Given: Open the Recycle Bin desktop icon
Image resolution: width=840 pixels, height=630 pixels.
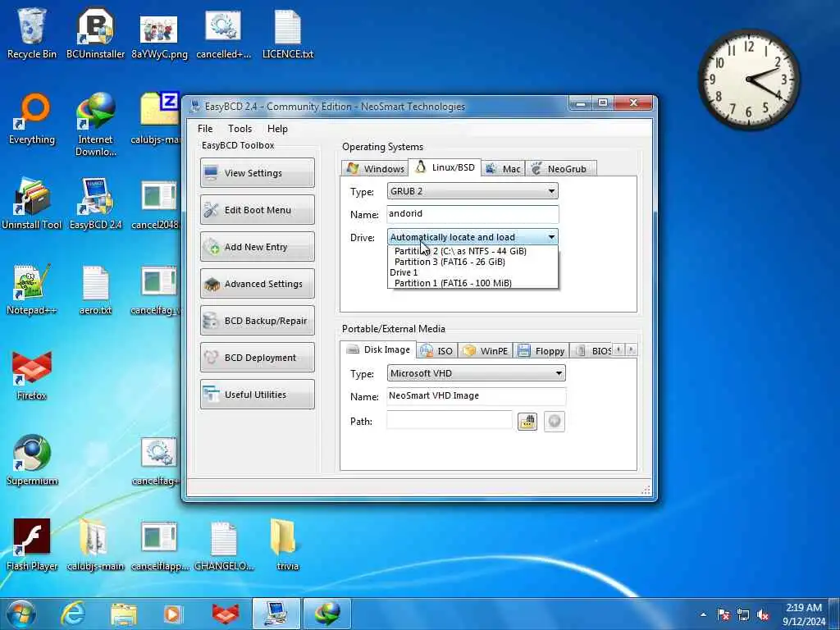Looking at the screenshot, I should [x=32, y=34].
